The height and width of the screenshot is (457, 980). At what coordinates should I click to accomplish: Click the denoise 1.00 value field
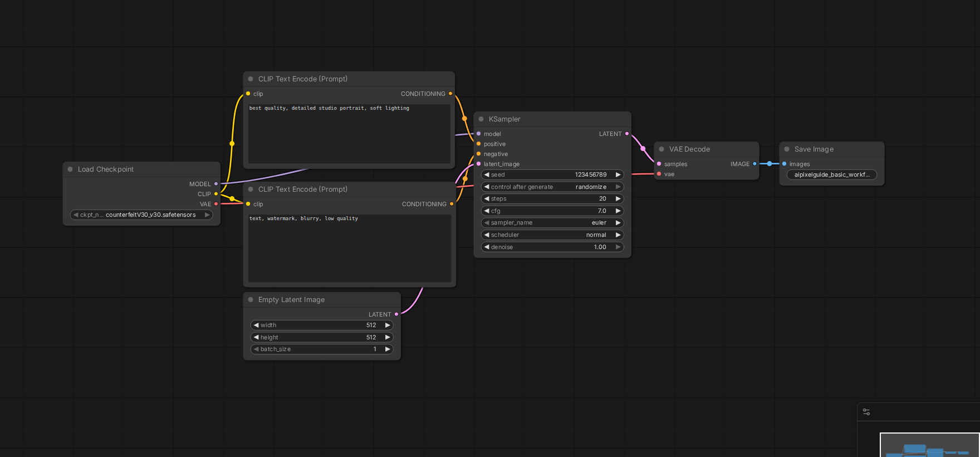point(552,247)
